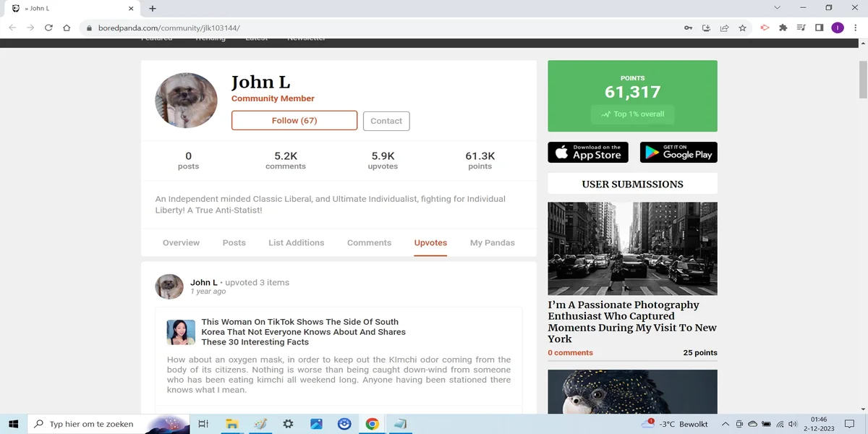The image size is (868, 434).
Task: Open the volume speaker icon in the tray
Action: [x=794, y=424]
